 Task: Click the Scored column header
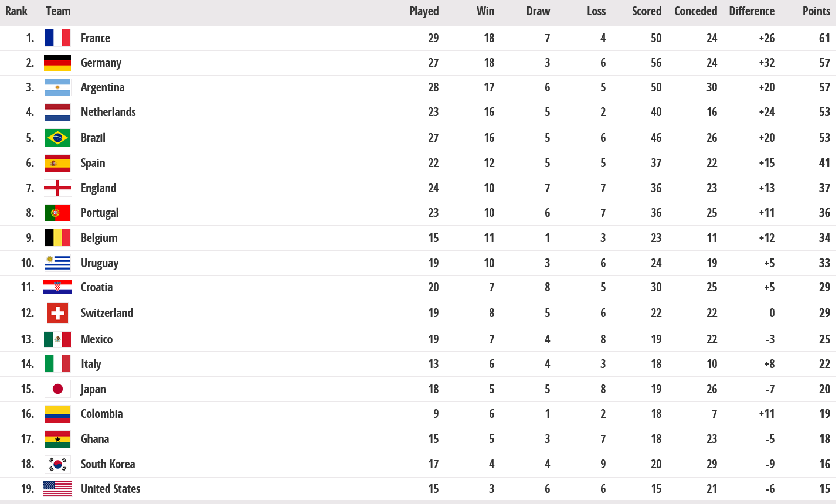(x=646, y=11)
